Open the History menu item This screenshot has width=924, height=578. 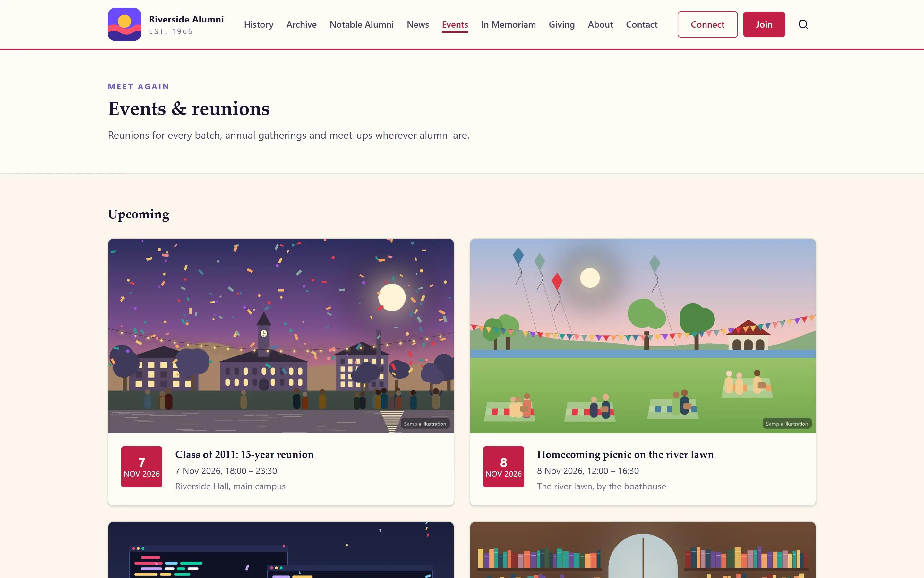coord(259,24)
